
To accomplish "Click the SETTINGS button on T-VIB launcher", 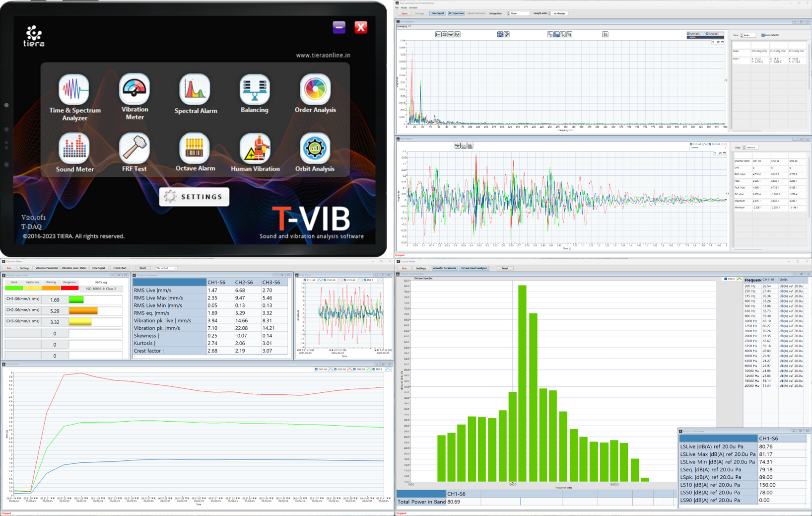I will 194,197.
